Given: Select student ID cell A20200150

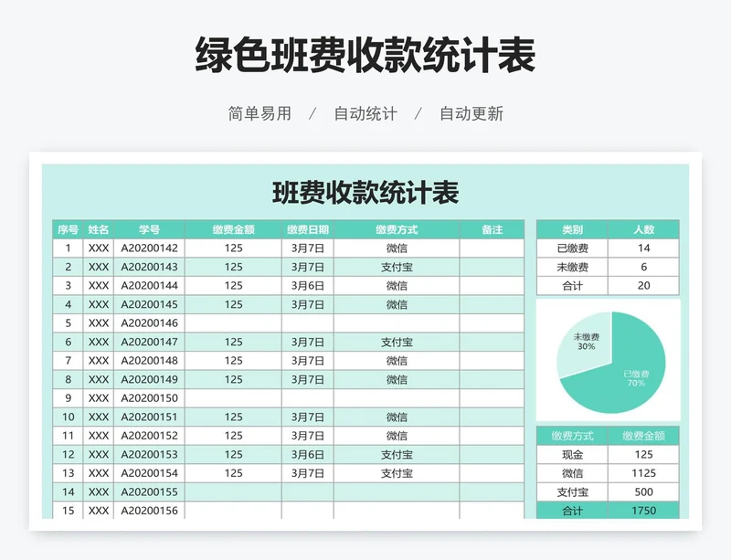Looking at the screenshot, I should pos(149,398).
